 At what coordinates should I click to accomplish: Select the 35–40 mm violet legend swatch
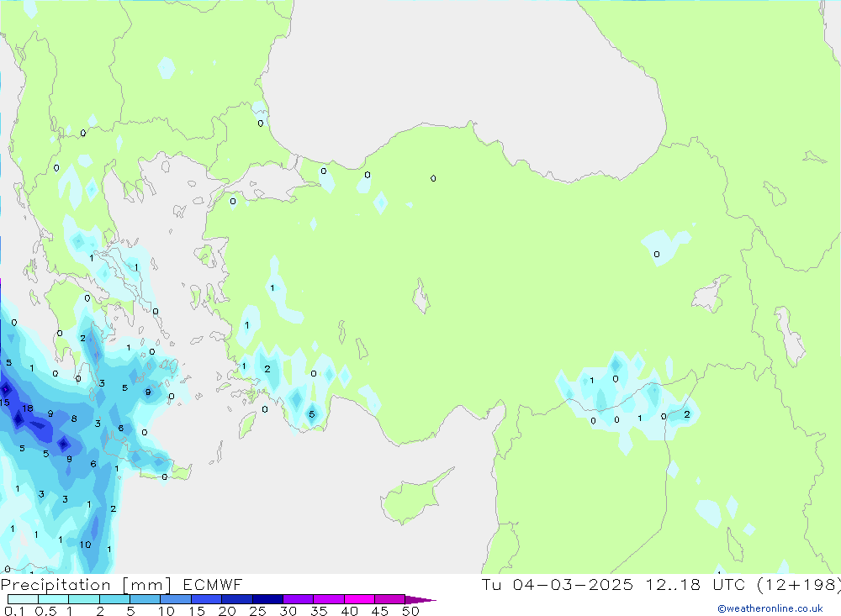pyautogui.click(x=329, y=599)
